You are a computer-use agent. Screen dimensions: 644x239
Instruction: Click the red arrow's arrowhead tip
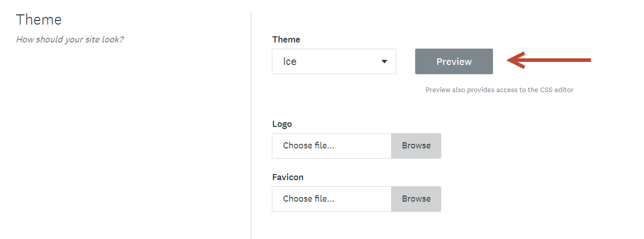coord(510,60)
